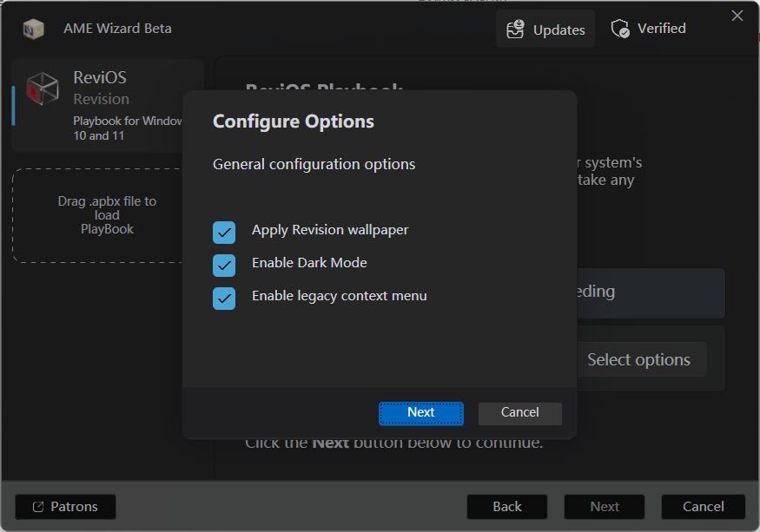
Task: Go Back in the wizard
Action: click(x=507, y=507)
